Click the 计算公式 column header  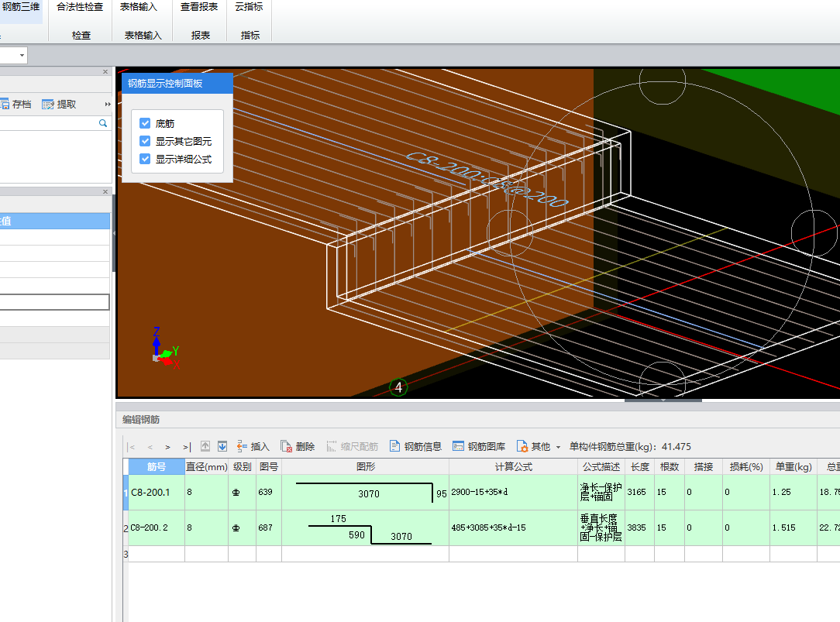click(513, 467)
